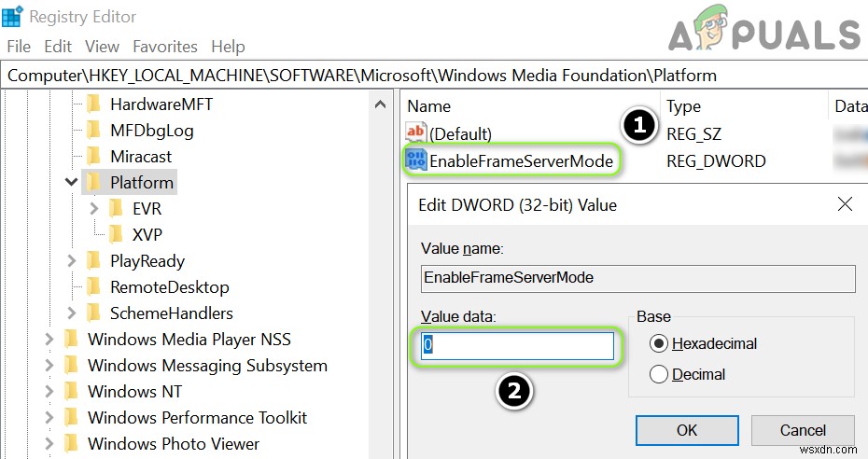Expand the Windows Messaging Subsystem key
The width and height of the screenshot is (868, 459).
pyautogui.click(x=49, y=365)
